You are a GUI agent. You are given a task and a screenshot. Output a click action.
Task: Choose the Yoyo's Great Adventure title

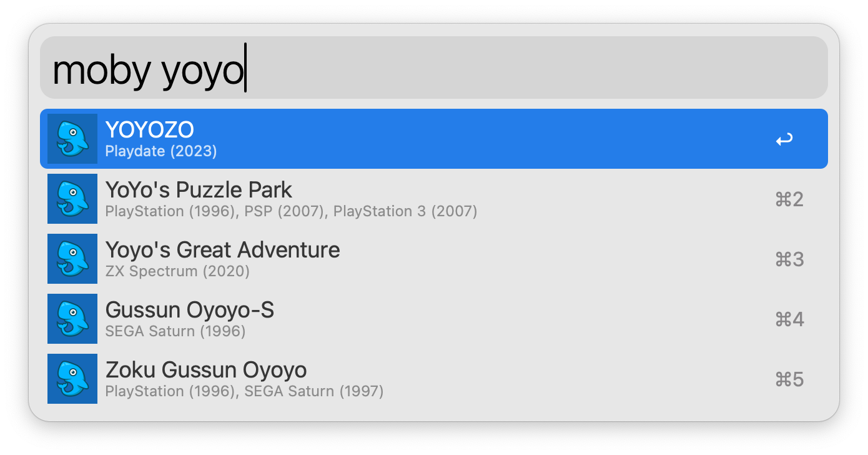(x=222, y=249)
